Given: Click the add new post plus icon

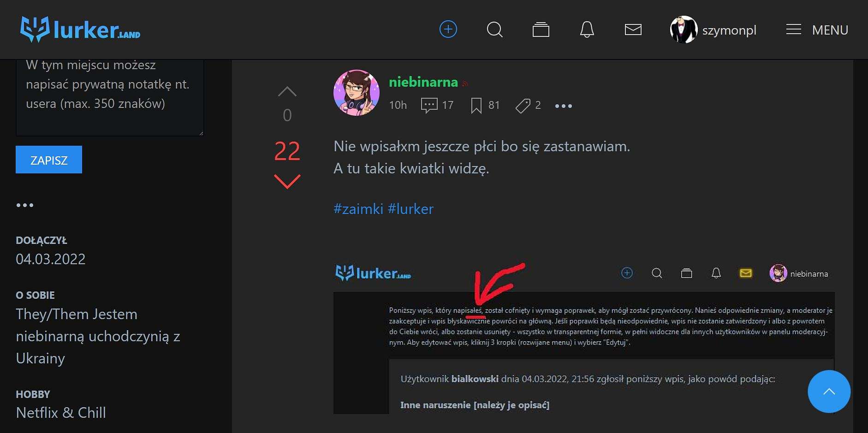Looking at the screenshot, I should pos(448,30).
